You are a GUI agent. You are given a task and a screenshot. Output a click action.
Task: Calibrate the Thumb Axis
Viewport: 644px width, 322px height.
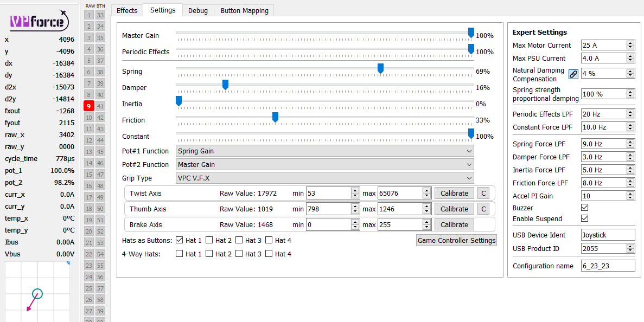454,209
